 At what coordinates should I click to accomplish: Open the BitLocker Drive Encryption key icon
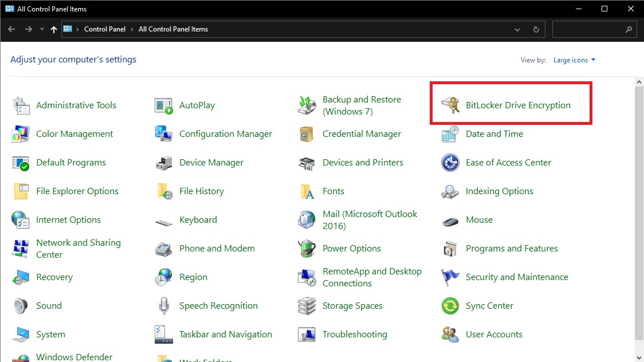tap(450, 105)
